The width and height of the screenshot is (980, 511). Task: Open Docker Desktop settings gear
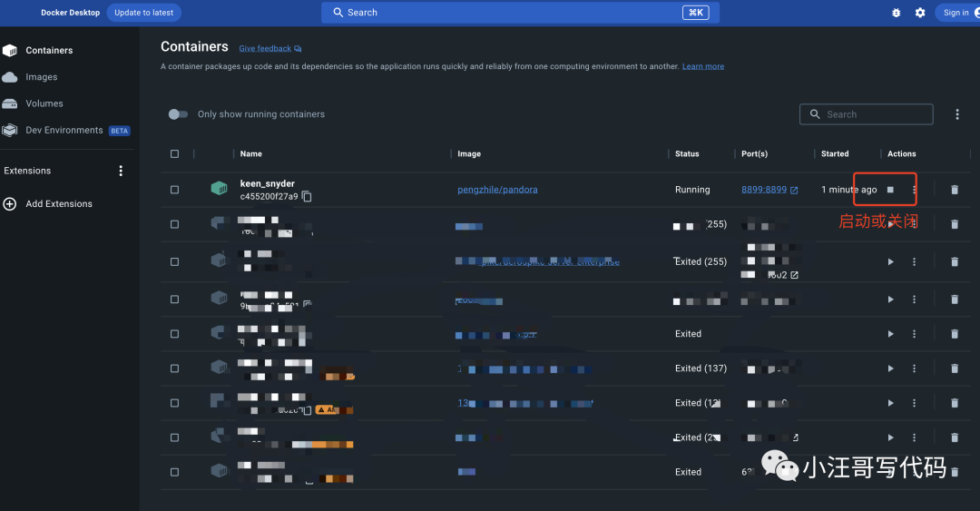pyautogui.click(x=920, y=13)
